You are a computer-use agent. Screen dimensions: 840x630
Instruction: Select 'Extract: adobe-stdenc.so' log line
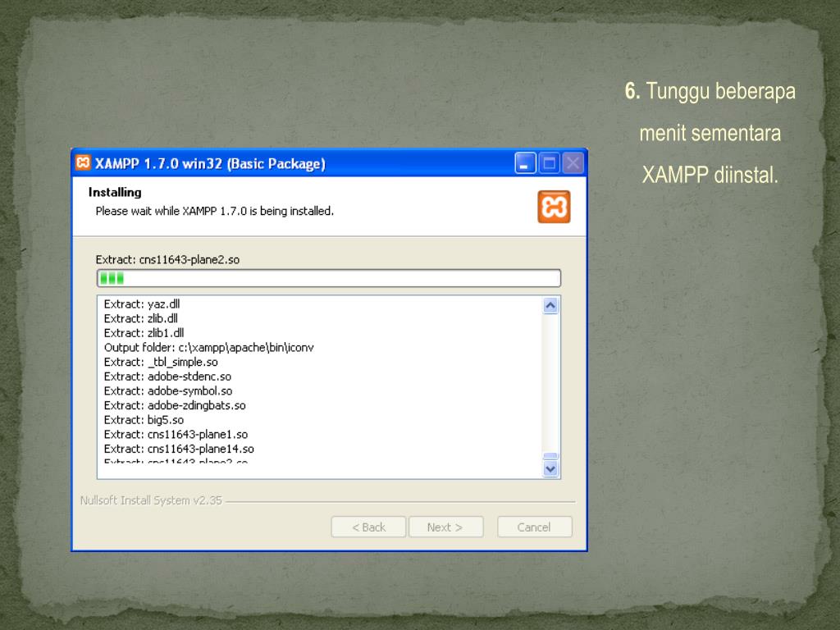(167, 376)
